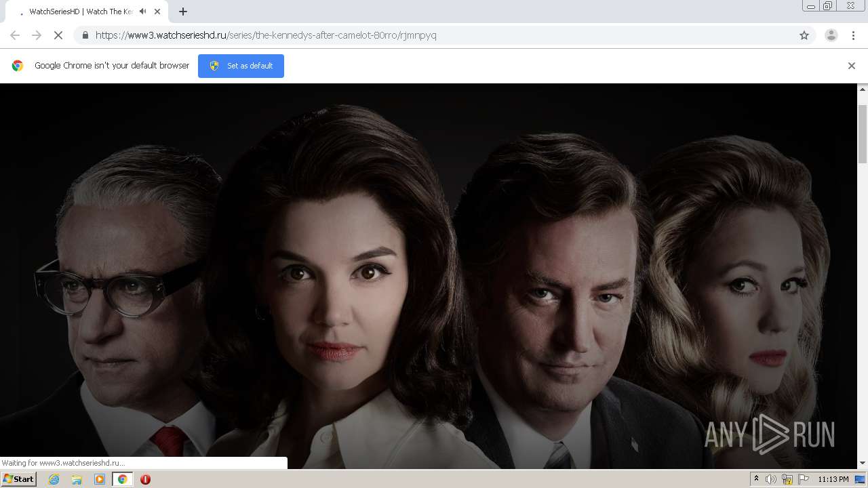
Task: Click the 11:13 PM clock
Action: coord(833,479)
